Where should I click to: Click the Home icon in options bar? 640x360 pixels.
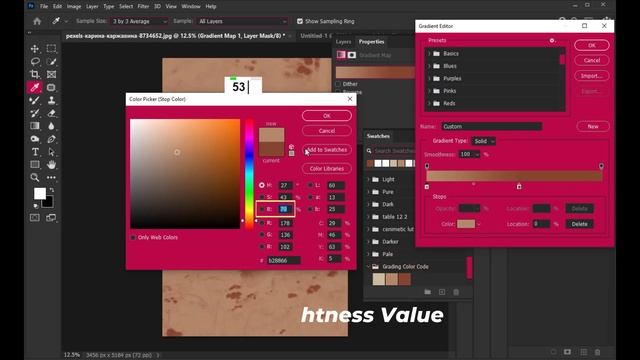coord(37,21)
